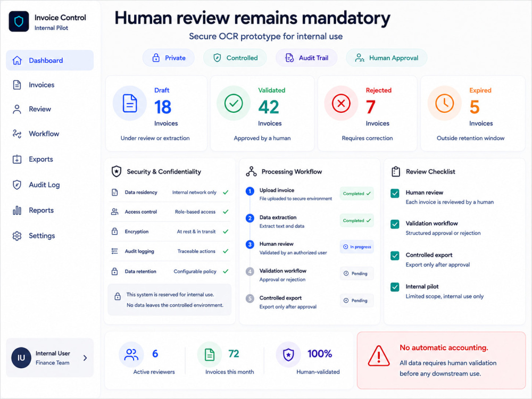
Task: Open the Review menu item
Action: (50, 109)
